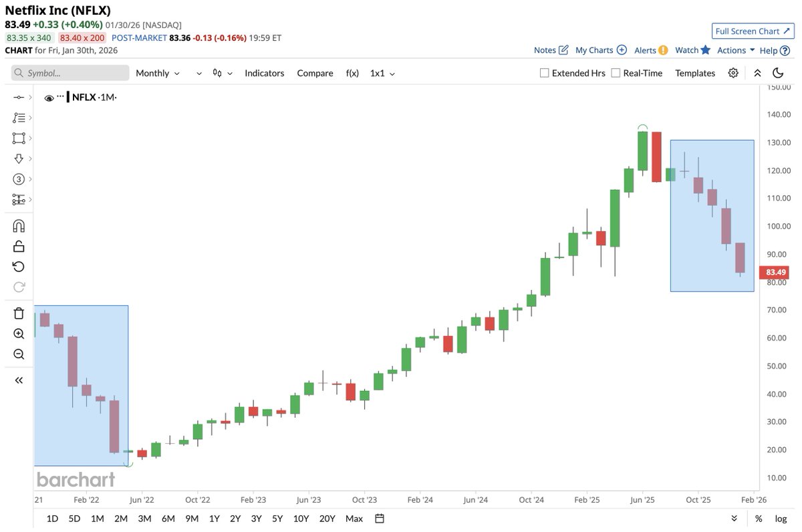Delete drawings with trash icon

tap(19, 313)
